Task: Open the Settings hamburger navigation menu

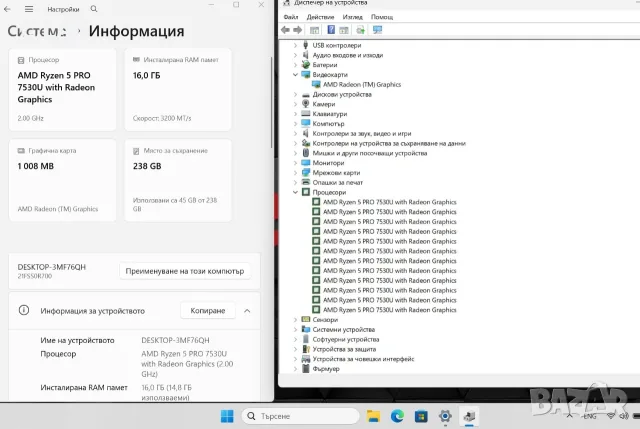Action: [x=29, y=9]
